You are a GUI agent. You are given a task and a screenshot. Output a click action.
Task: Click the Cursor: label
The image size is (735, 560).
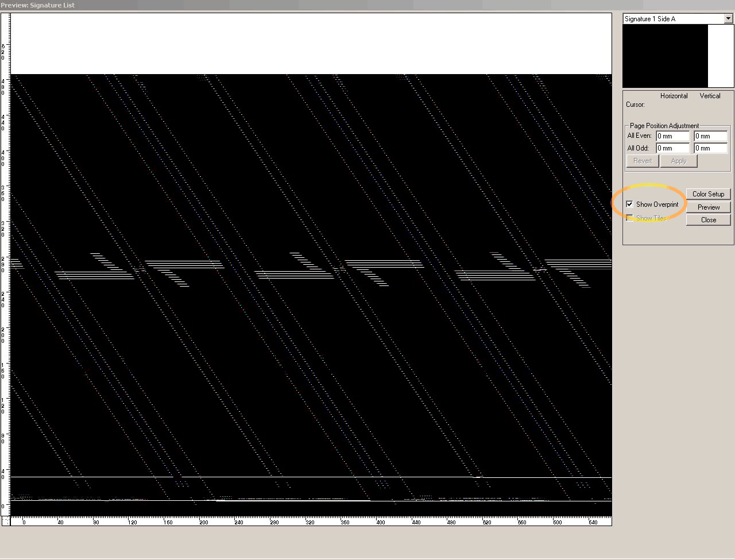point(635,105)
